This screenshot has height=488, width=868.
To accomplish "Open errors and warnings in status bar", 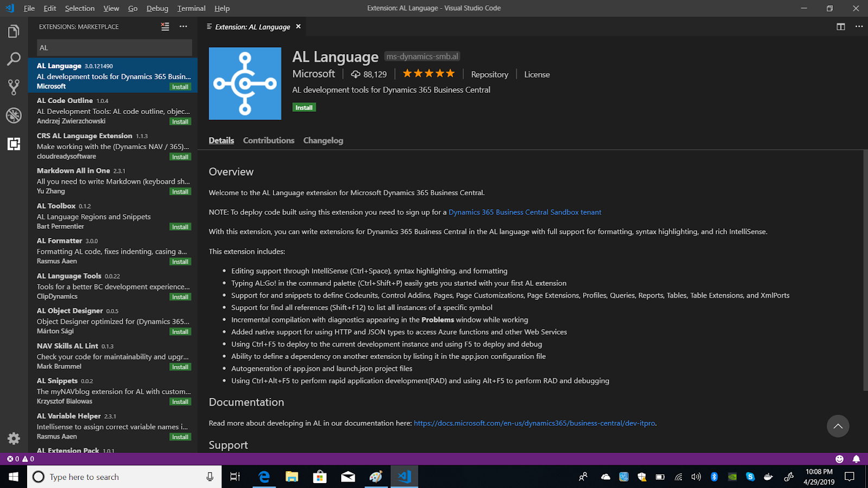I will pos(21,459).
